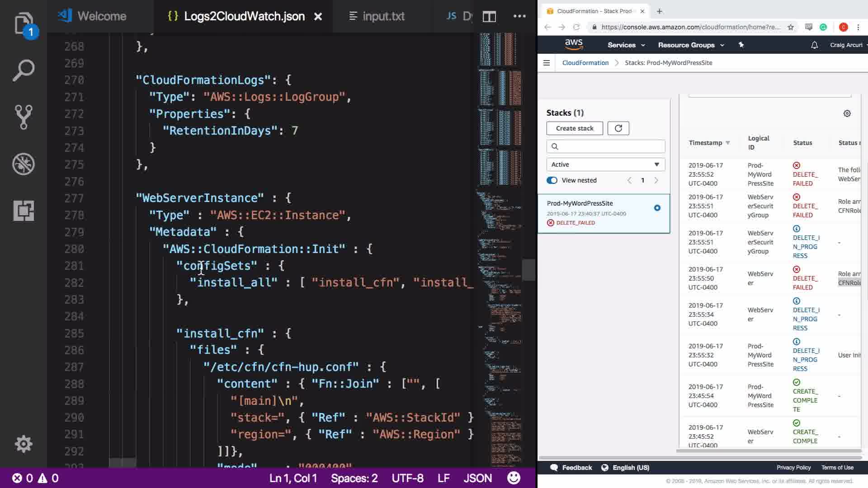Click the Create stack button

[574, 128]
